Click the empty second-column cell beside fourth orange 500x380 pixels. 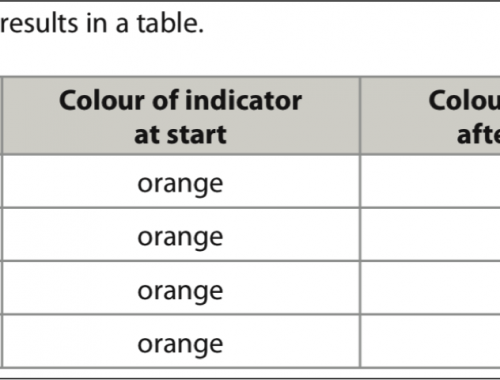[430, 341]
